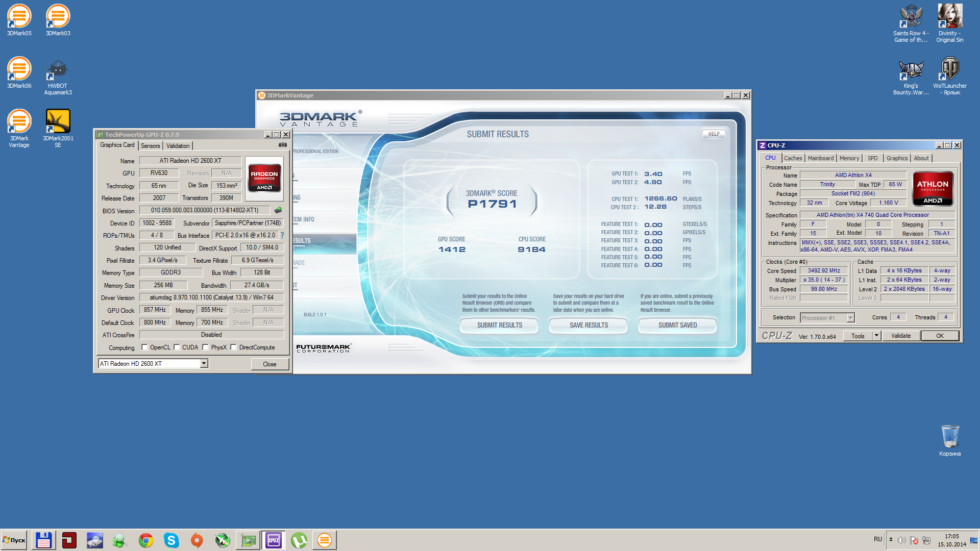The width and height of the screenshot is (980, 551).
Task: Open the volume speaker tray icon
Action: pyautogui.click(x=902, y=540)
